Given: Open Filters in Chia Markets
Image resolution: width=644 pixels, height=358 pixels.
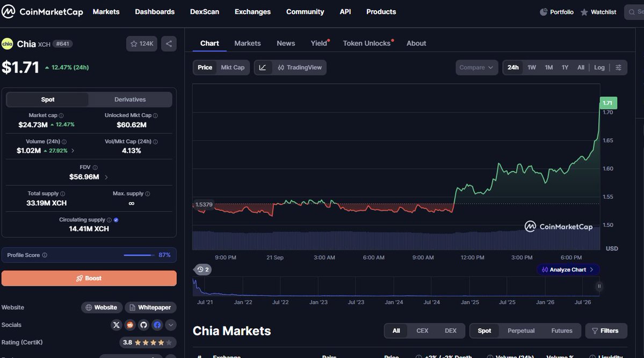Looking at the screenshot, I should pos(606,331).
